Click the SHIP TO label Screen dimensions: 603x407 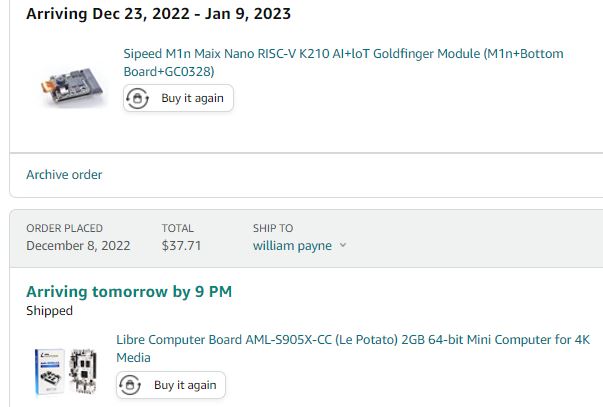[273, 228]
